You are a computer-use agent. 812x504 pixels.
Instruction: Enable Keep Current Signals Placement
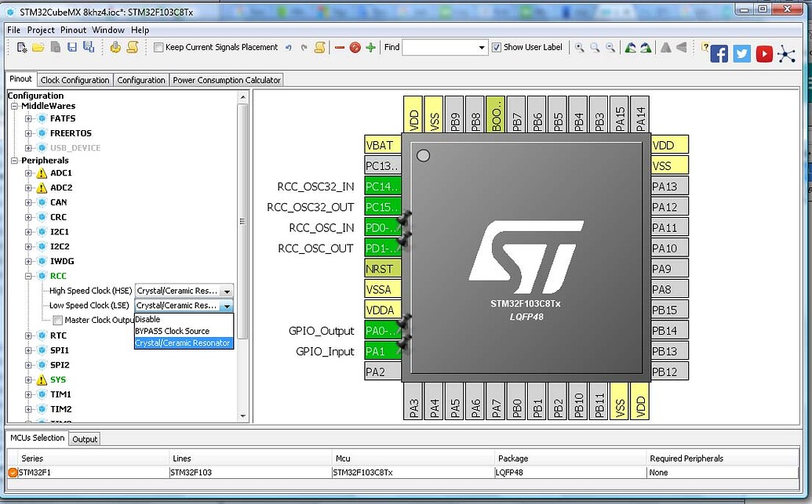158,47
